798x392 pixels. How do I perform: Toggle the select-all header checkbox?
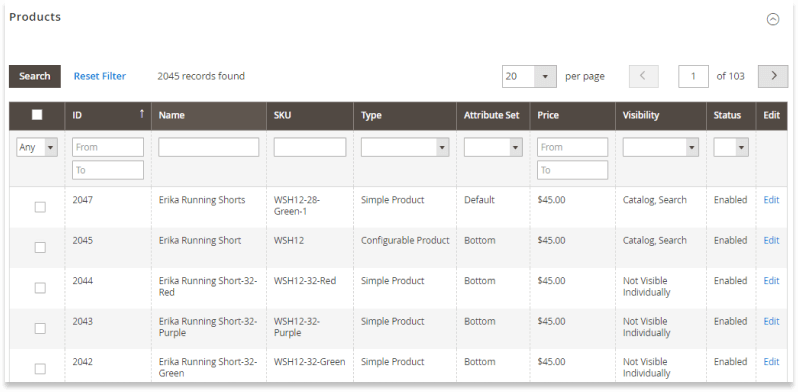coord(37,115)
